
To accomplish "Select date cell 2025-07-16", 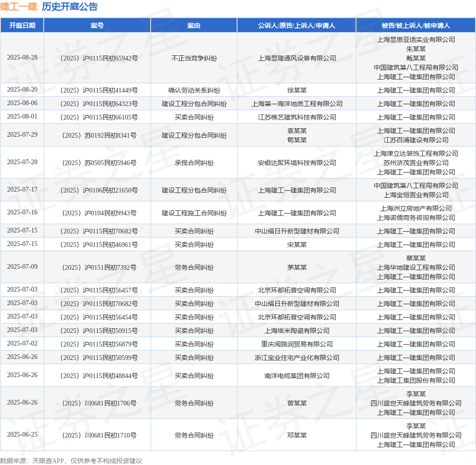I will pyautogui.click(x=22, y=212).
